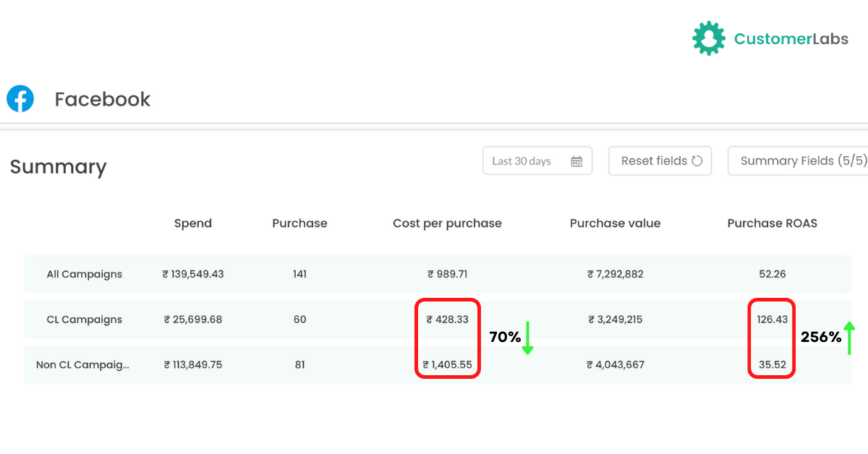Click purchase value ₹ 4,043,667
This screenshot has height=454, width=868.
pos(615,365)
